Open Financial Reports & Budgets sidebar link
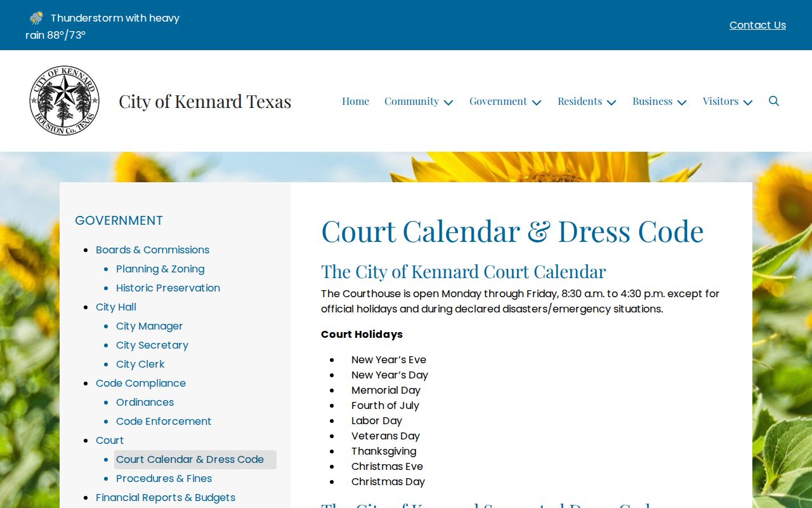This screenshot has height=508, width=812. click(x=166, y=497)
